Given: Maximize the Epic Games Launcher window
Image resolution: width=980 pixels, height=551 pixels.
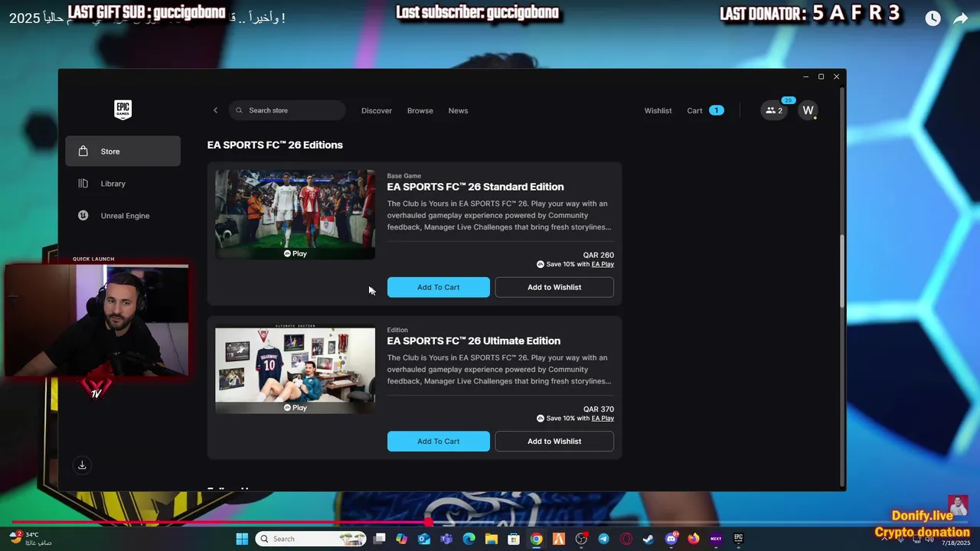Looking at the screenshot, I should (821, 77).
